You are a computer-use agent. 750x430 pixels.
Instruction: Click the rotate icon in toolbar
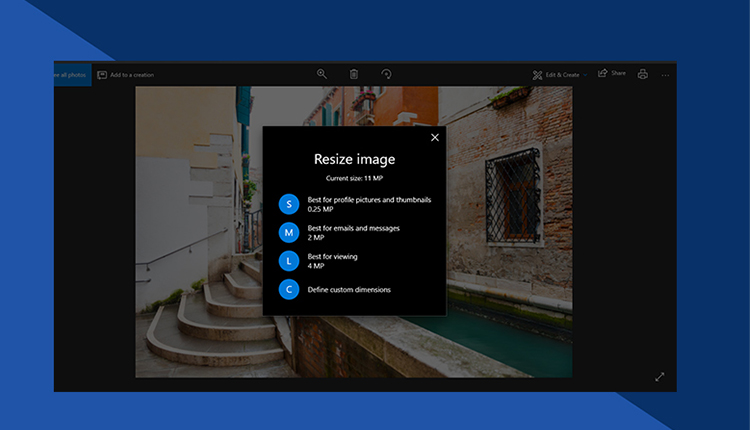coord(386,74)
